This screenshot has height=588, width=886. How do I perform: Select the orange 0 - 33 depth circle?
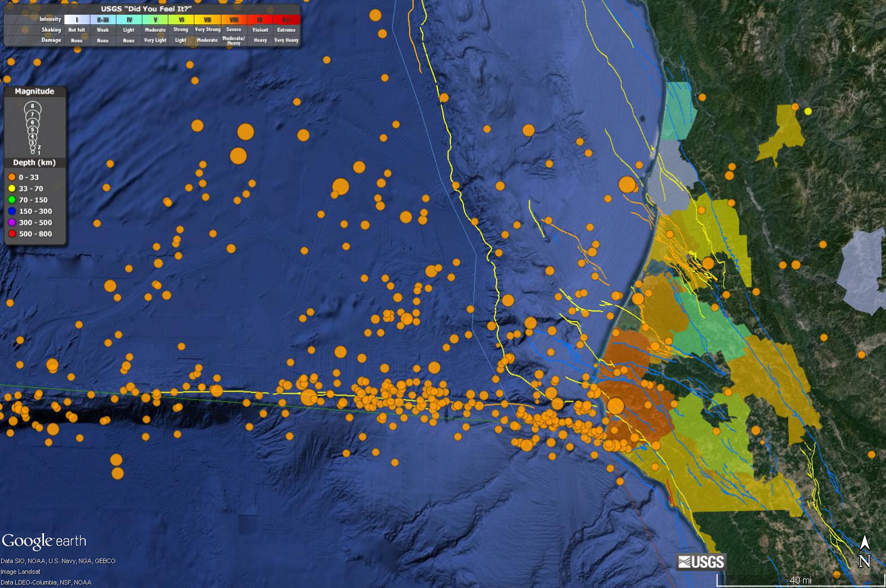pos(11,177)
